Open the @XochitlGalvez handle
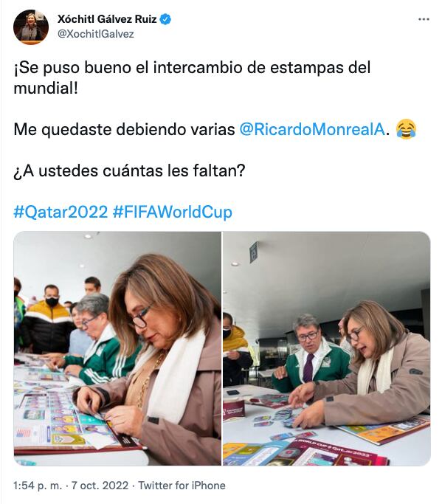The image size is (442, 504). 95,34
